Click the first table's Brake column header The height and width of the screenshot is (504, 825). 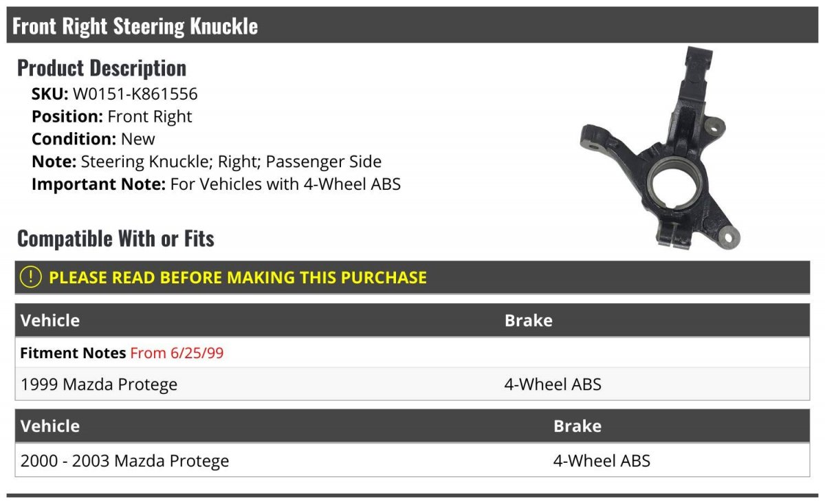coord(529,320)
